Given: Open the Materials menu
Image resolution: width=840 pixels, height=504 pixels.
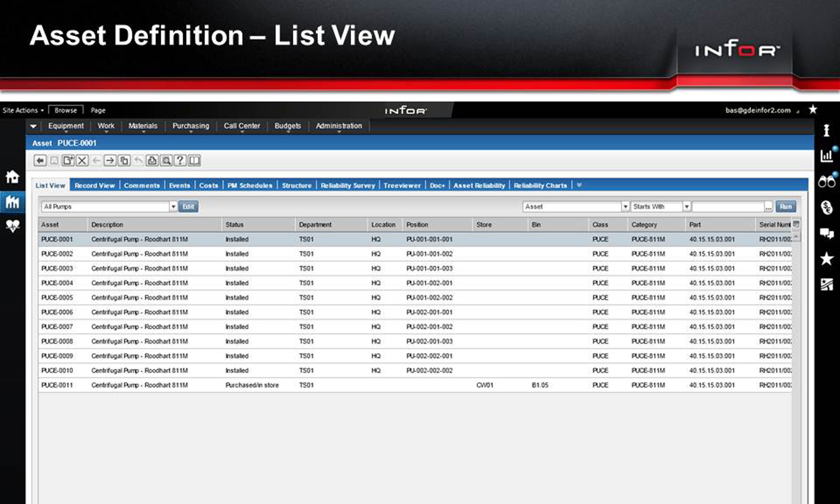Looking at the screenshot, I should coord(143,126).
